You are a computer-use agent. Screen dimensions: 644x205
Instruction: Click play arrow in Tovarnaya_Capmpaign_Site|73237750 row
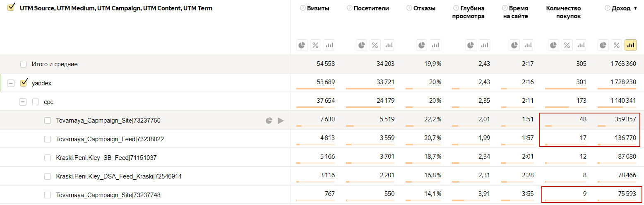281,121
